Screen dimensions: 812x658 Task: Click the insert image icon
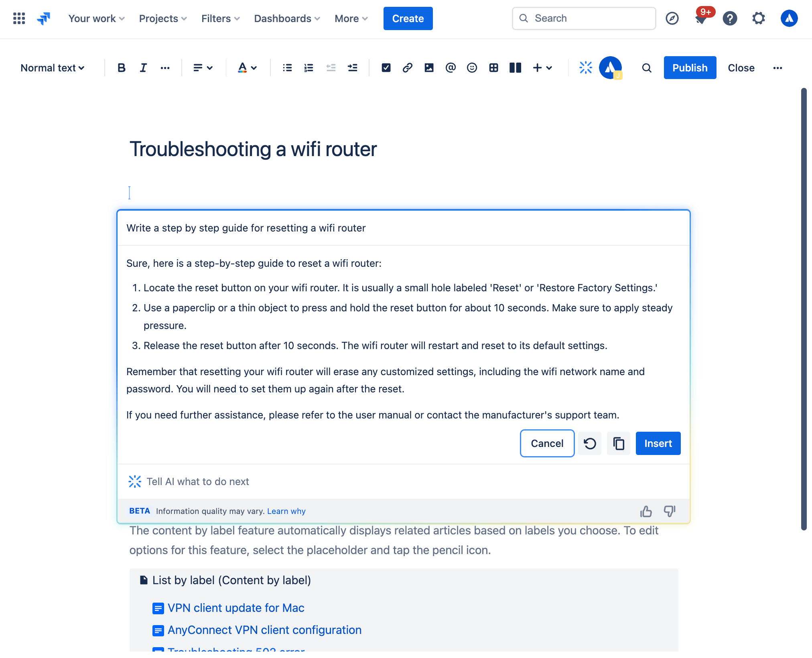point(428,67)
